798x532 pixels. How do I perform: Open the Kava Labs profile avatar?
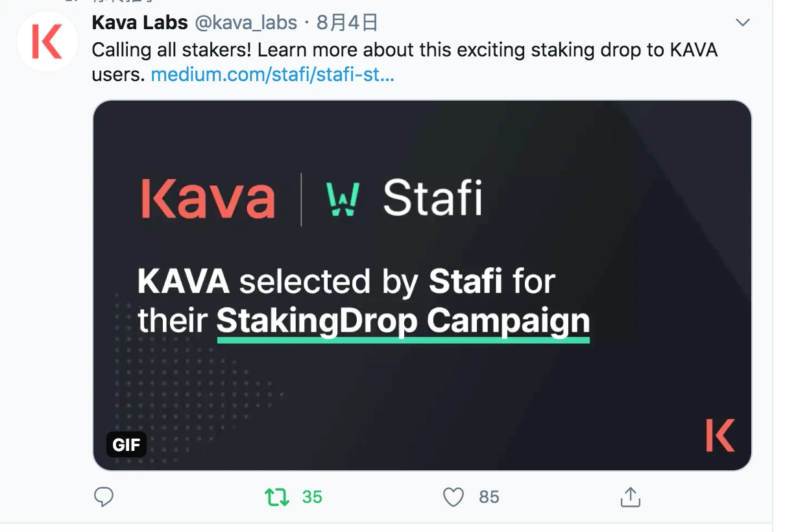point(47,42)
